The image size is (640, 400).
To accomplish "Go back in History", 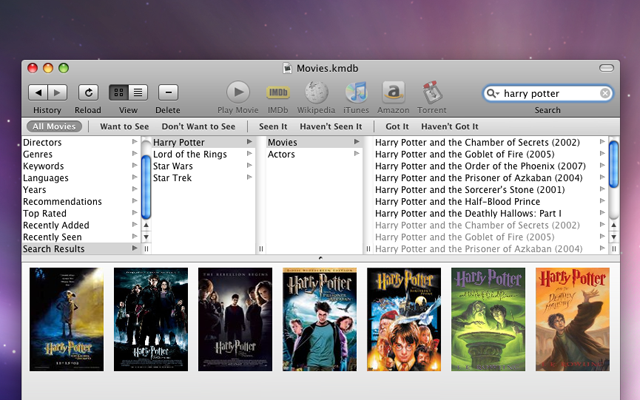I will click(x=37, y=92).
